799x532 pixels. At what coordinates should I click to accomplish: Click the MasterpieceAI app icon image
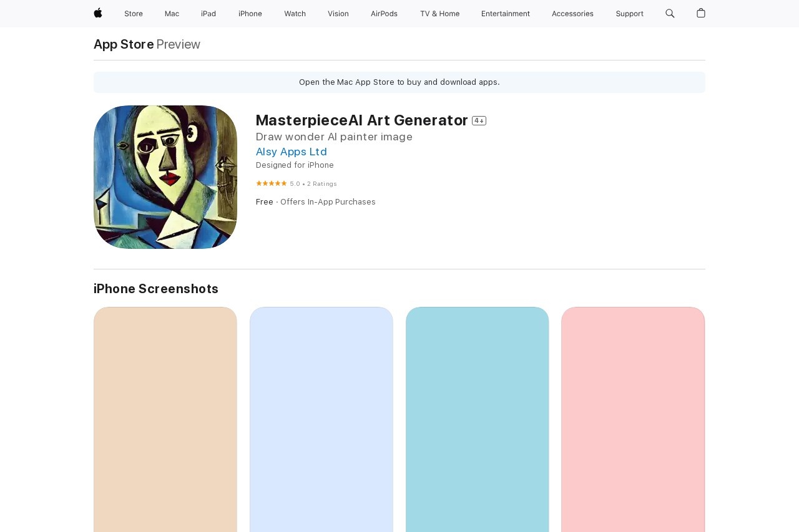click(x=165, y=177)
